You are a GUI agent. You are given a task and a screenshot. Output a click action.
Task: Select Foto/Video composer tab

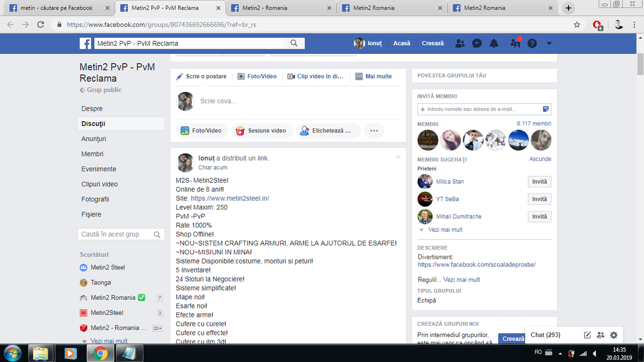click(257, 77)
